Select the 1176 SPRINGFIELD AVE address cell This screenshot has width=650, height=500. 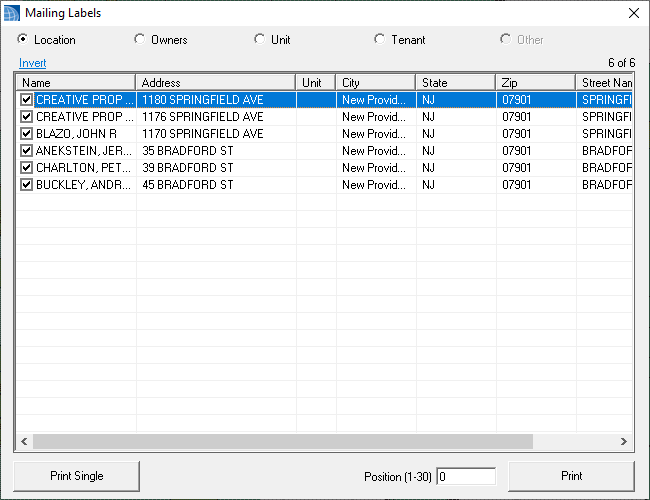click(216, 117)
